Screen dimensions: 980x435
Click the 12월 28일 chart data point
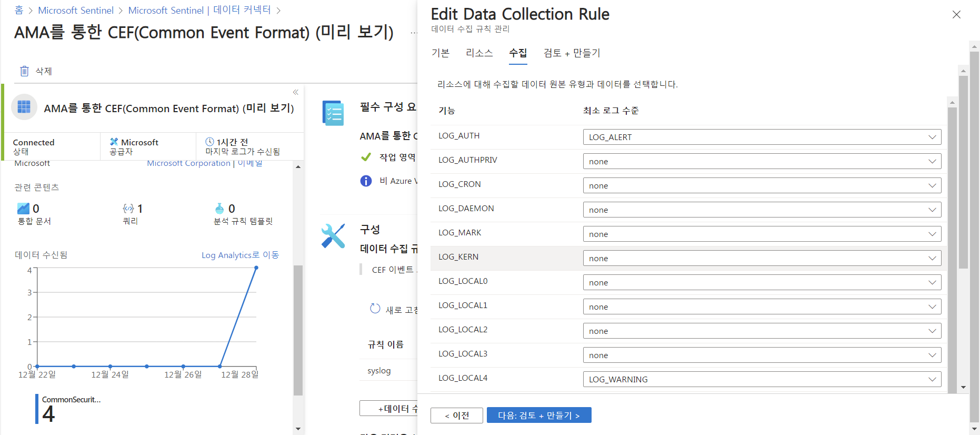point(256,268)
